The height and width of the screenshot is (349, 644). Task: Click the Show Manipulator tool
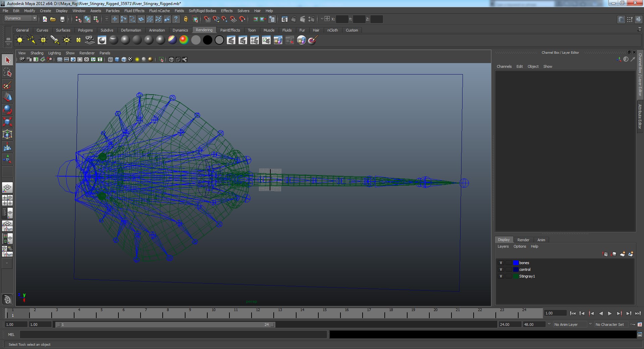pyautogui.click(x=7, y=159)
